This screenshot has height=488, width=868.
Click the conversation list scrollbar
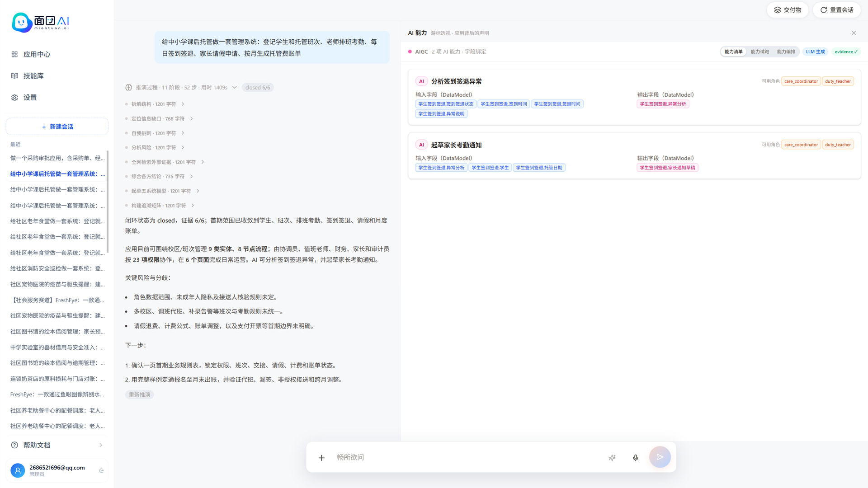click(x=107, y=202)
